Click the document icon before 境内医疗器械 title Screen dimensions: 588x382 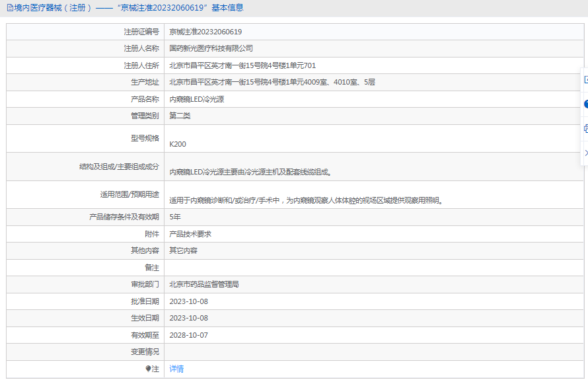click(x=10, y=7)
